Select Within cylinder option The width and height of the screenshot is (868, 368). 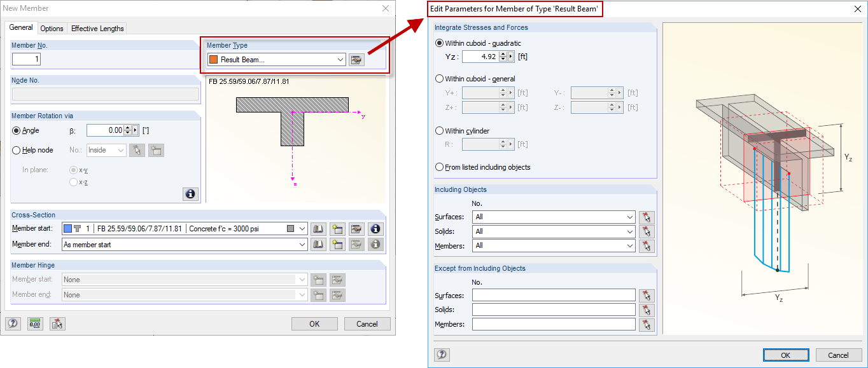[x=439, y=131]
